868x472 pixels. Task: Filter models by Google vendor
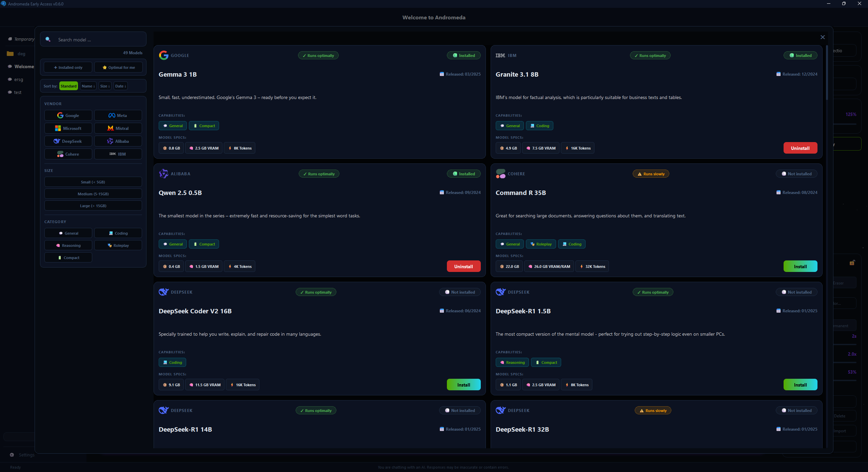[68, 115]
